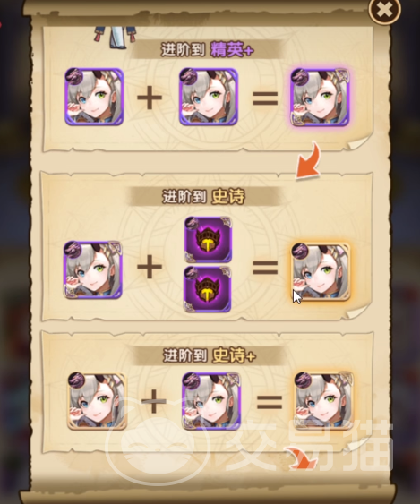Click the 进阶到 史诗 section header
Screen dimensions: 420x504
click(203, 196)
